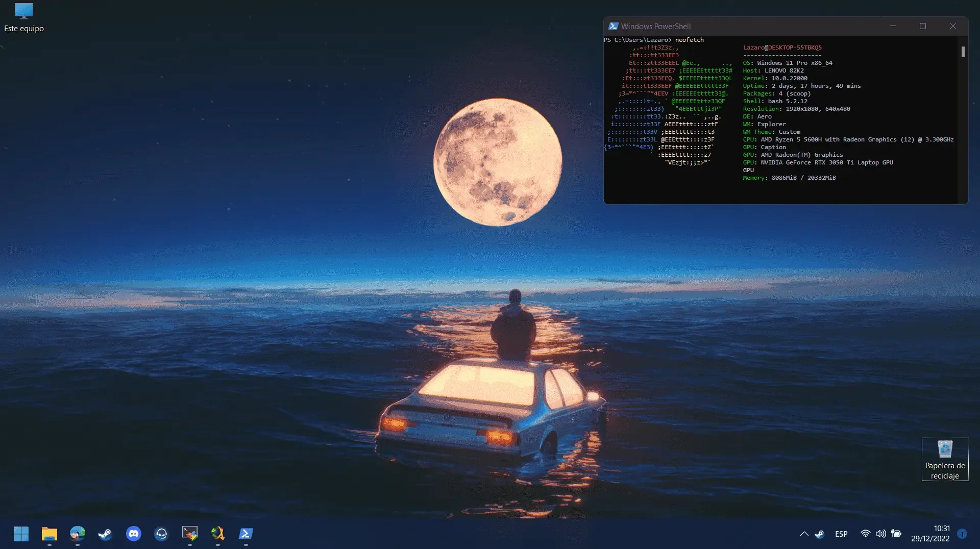Click the 'Host: LENOVO 82K2' line
Image resolution: width=980 pixels, height=549 pixels.
(773, 70)
